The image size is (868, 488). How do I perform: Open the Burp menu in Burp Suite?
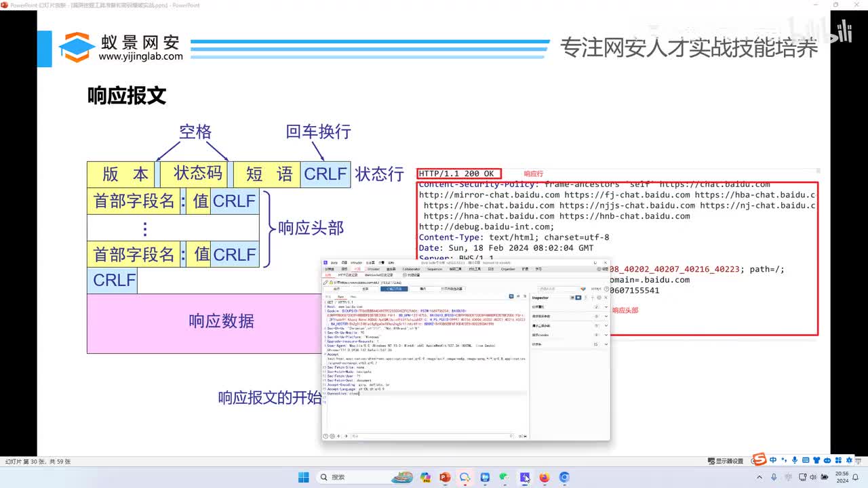pyautogui.click(x=335, y=262)
